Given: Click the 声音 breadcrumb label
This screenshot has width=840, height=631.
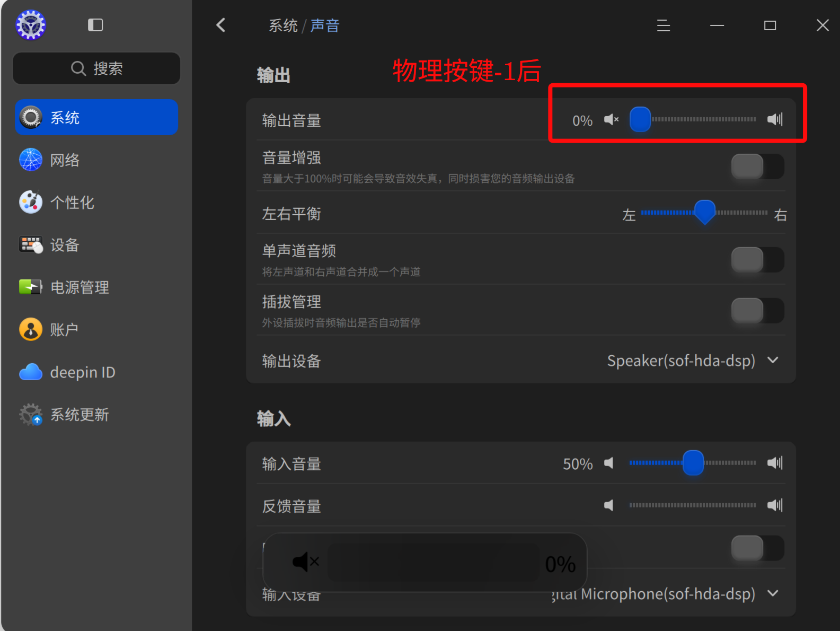Looking at the screenshot, I should pos(325,25).
